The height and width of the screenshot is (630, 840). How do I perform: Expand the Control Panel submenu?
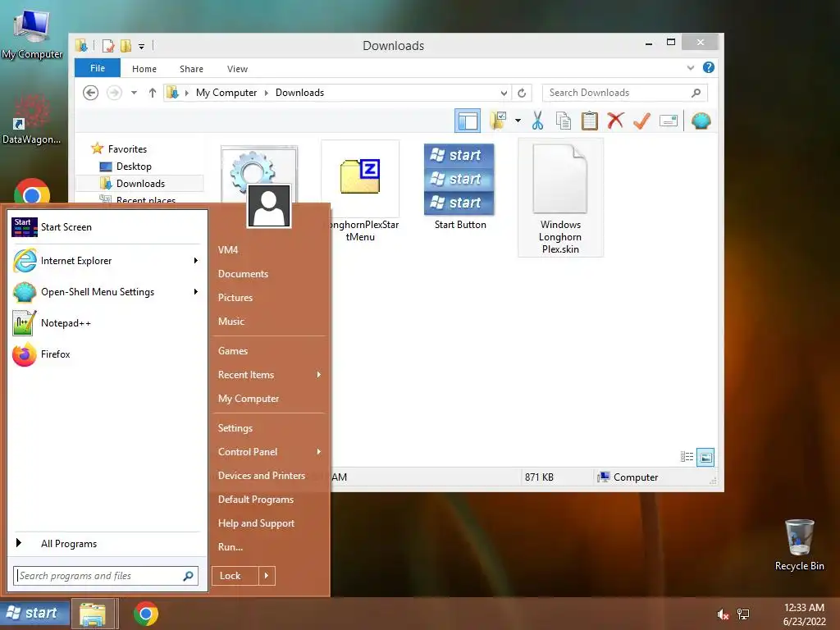pos(269,452)
